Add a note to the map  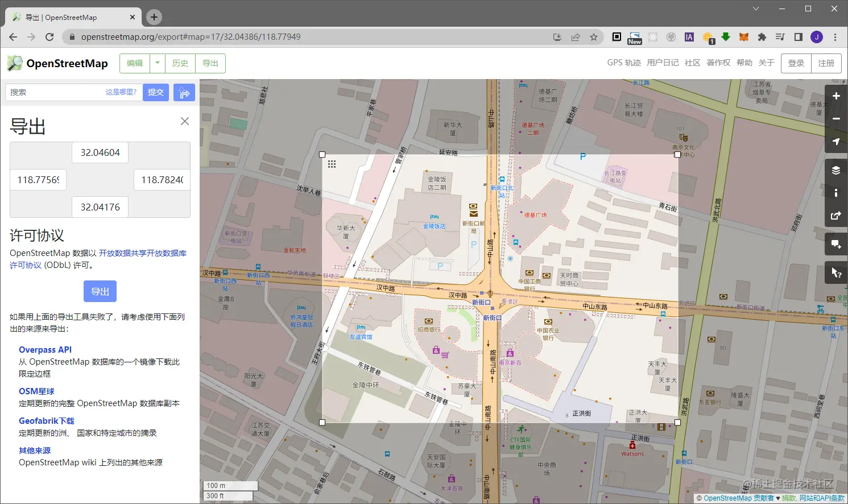point(836,244)
